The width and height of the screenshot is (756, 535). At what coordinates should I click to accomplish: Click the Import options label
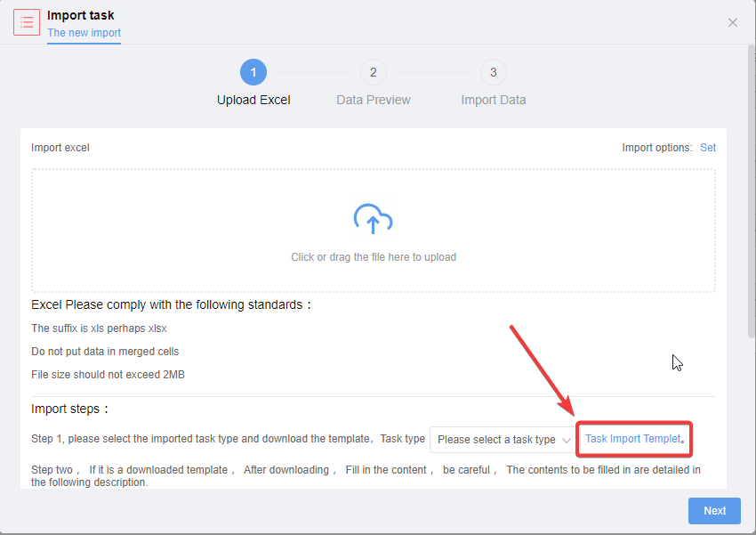(x=656, y=148)
